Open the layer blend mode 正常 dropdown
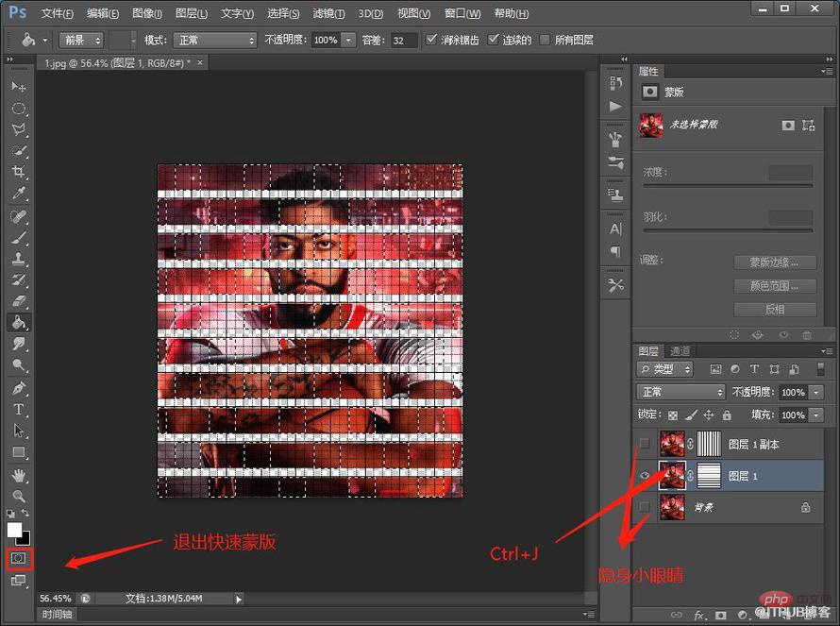This screenshot has height=626, width=840. tap(680, 393)
